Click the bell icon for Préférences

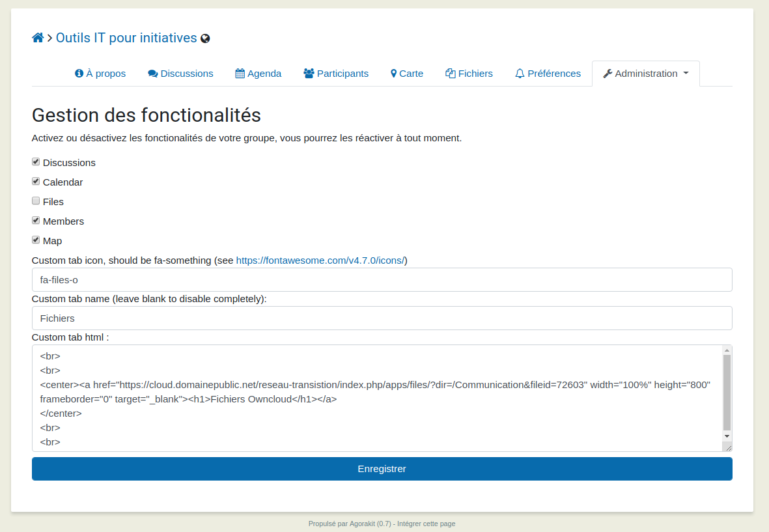coord(520,74)
